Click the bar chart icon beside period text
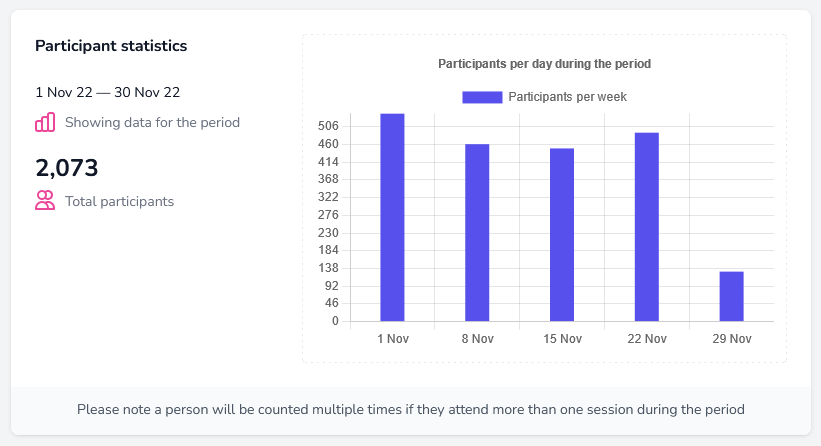 [x=45, y=122]
